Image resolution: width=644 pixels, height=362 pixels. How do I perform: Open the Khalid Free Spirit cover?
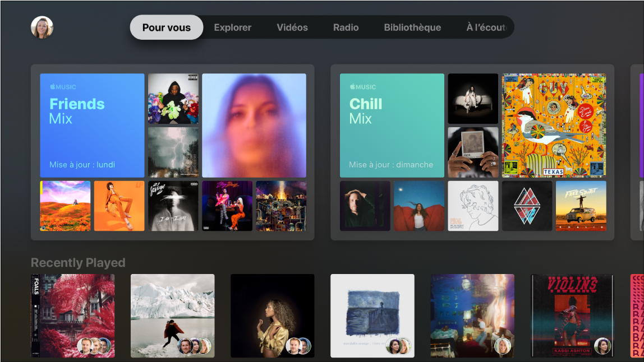coord(581,206)
